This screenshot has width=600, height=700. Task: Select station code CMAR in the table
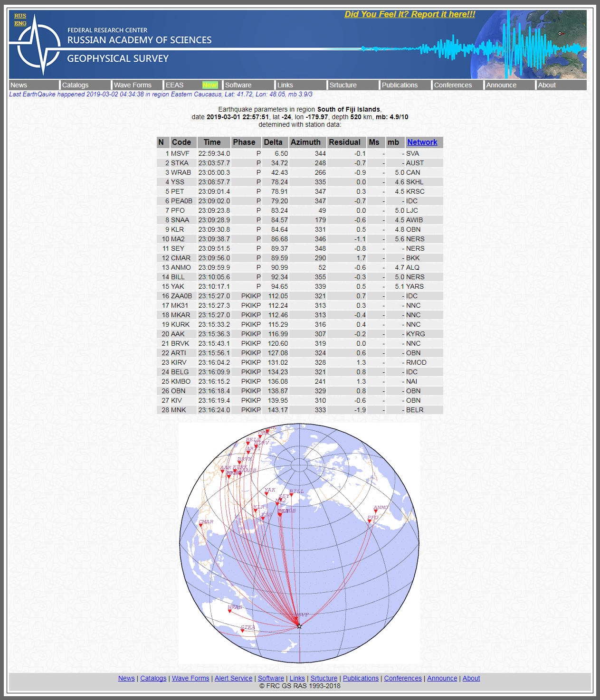tap(181, 258)
